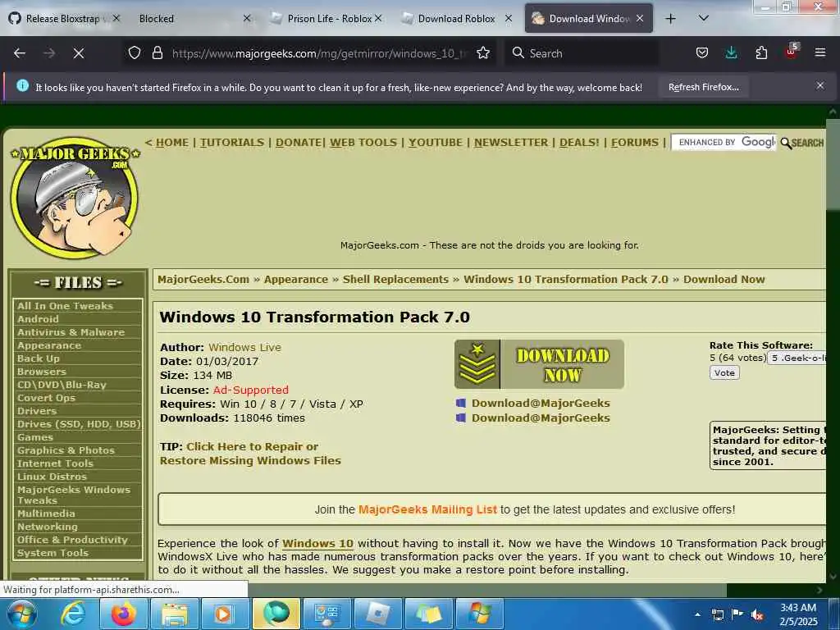Focus the URL address bar
840x630 pixels.
tap(319, 53)
